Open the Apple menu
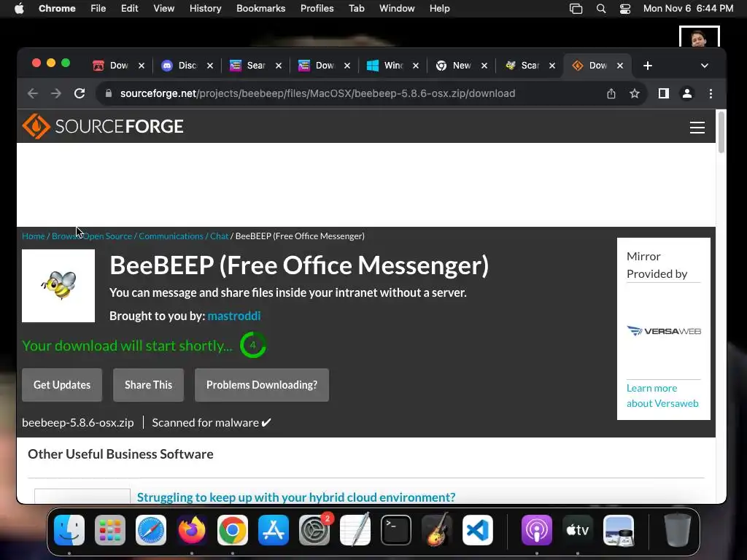 point(19,9)
